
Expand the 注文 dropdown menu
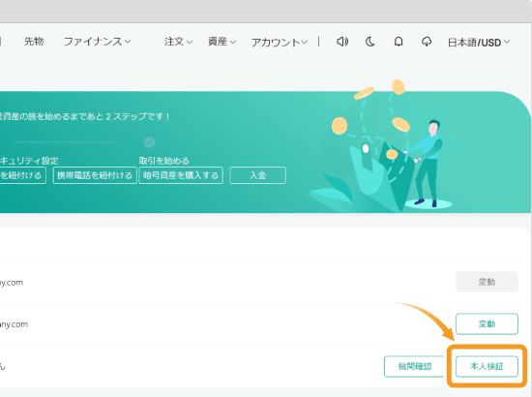(x=179, y=42)
